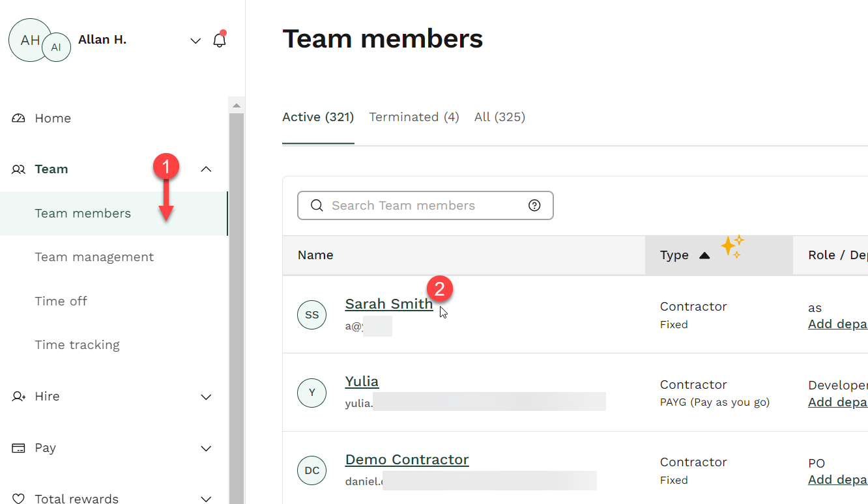Click the AI sparkles icon by Type column
Image resolution: width=868 pixels, height=504 pixels.
732,247
